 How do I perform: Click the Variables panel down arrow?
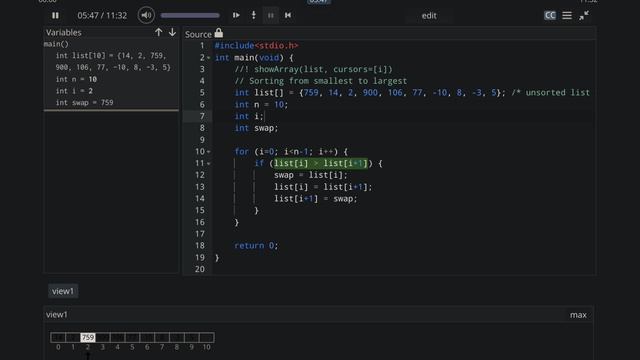tap(172, 32)
